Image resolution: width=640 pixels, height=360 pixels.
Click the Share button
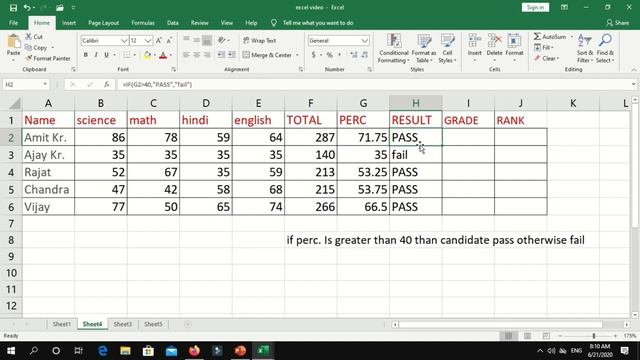(617, 23)
